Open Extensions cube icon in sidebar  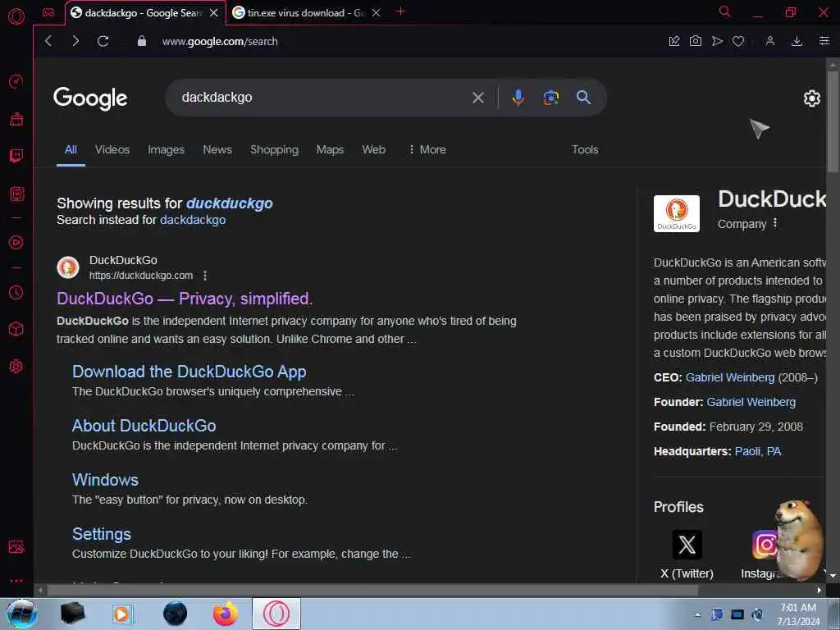[x=16, y=329]
